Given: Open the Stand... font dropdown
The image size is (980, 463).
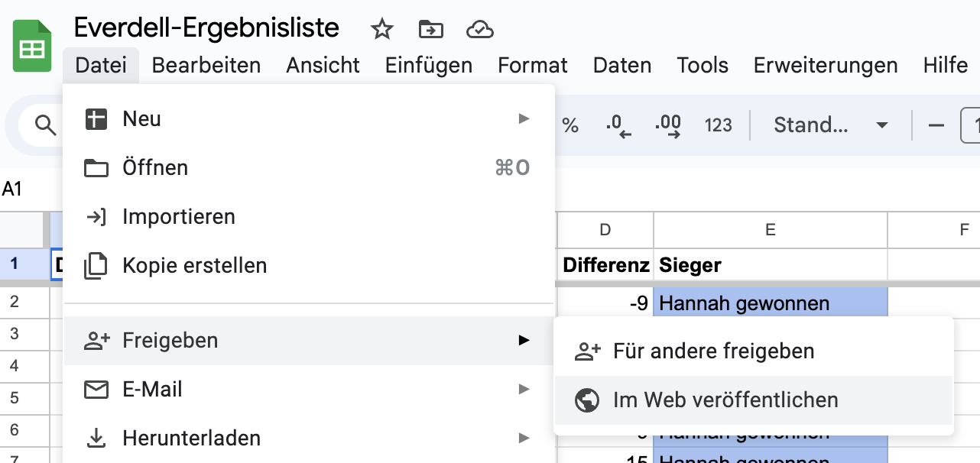Looking at the screenshot, I should 829,125.
